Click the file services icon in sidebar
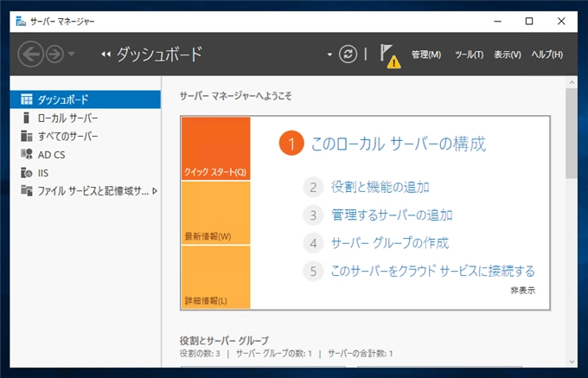Screen dimensions: 588x378 pyautogui.click(x=27, y=191)
